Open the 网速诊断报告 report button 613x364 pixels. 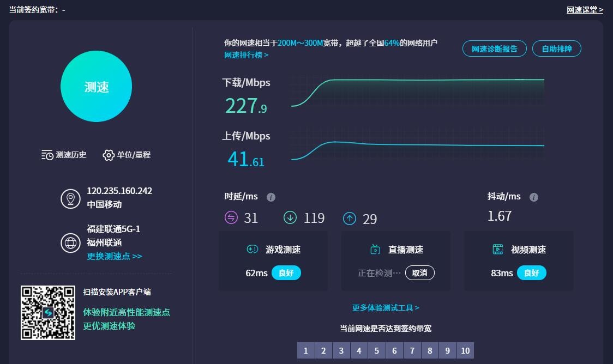pos(495,48)
